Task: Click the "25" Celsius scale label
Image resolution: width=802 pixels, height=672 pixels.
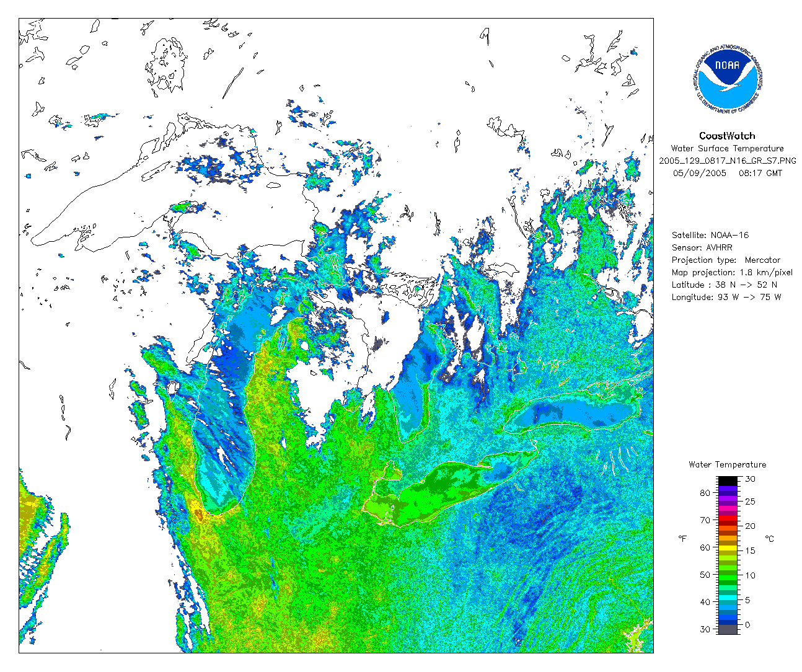Action: (x=750, y=502)
